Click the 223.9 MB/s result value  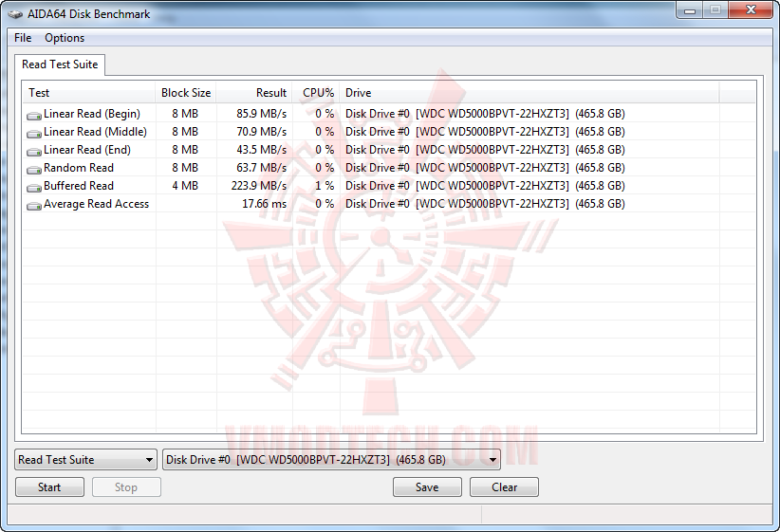259,186
